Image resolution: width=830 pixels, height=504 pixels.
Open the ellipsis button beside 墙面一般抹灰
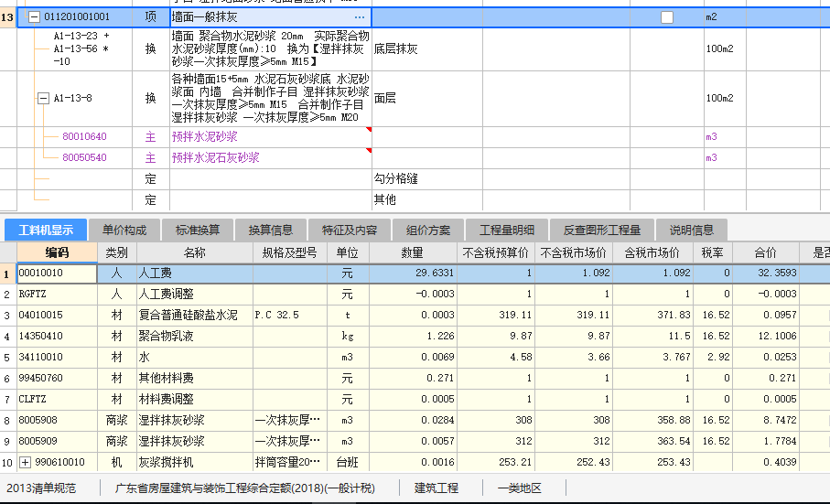point(360,17)
